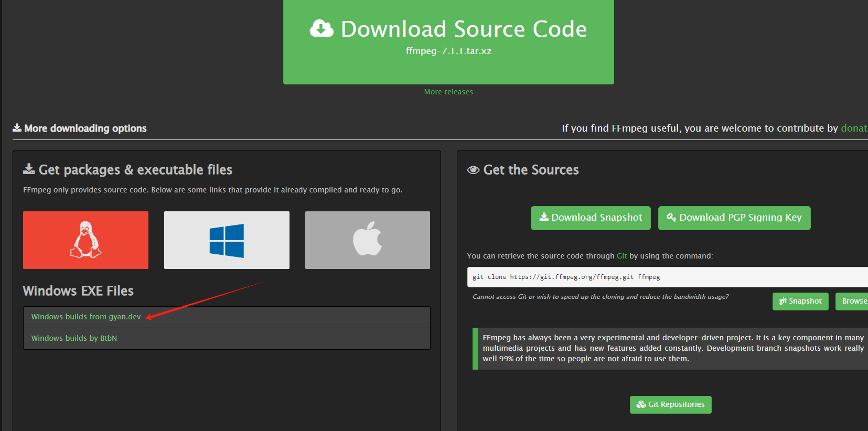Open the Git Repositories button
The width and height of the screenshot is (868, 431).
[x=671, y=404]
